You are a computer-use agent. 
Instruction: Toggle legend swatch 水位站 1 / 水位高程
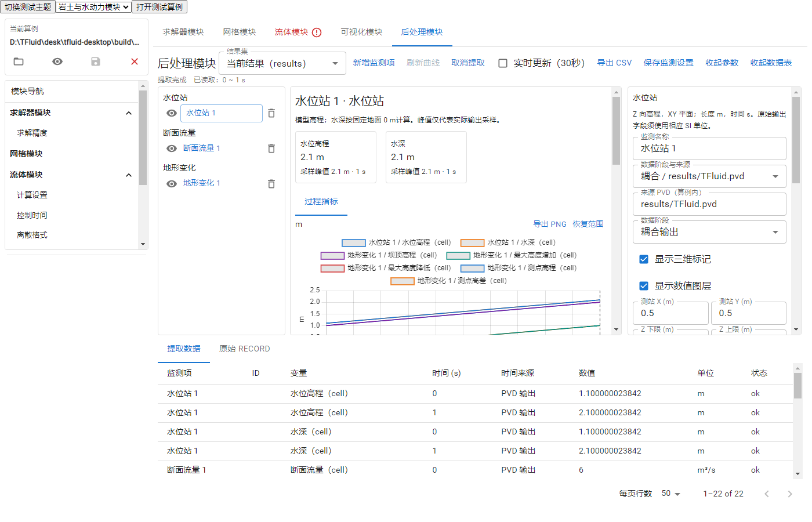pos(354,243)
